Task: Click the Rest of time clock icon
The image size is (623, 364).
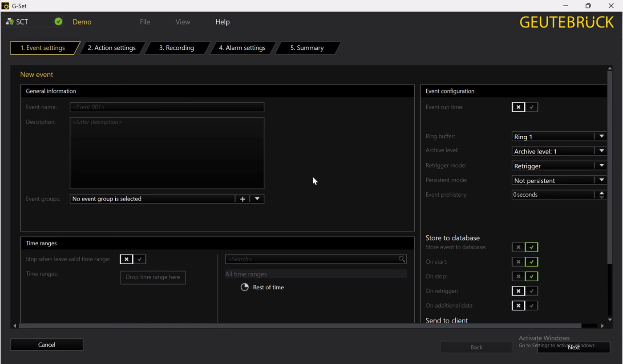Action: (244, 287)
